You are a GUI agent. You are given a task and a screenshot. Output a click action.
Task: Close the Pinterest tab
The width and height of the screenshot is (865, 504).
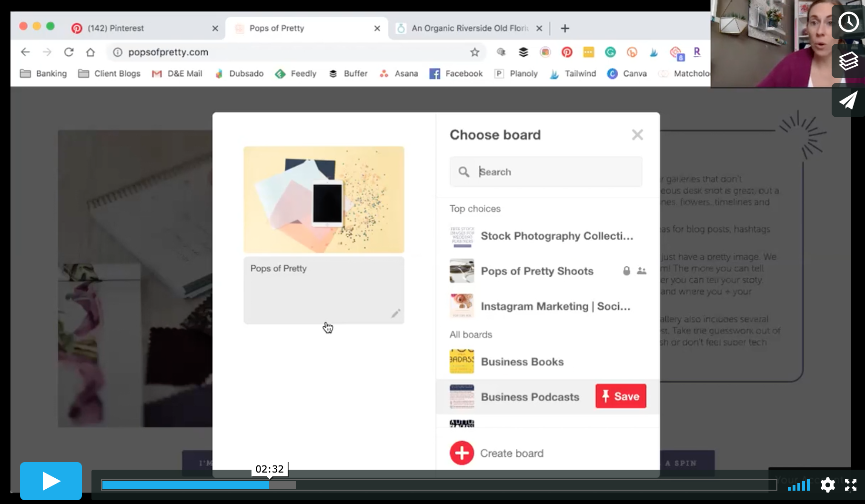click(215, 28)
